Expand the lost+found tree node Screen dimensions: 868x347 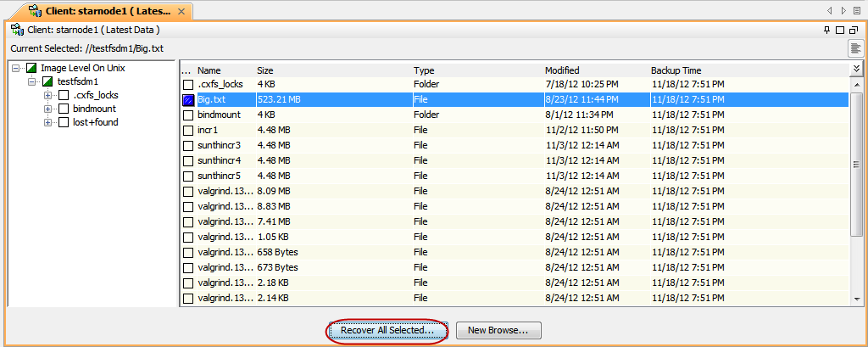47,122
